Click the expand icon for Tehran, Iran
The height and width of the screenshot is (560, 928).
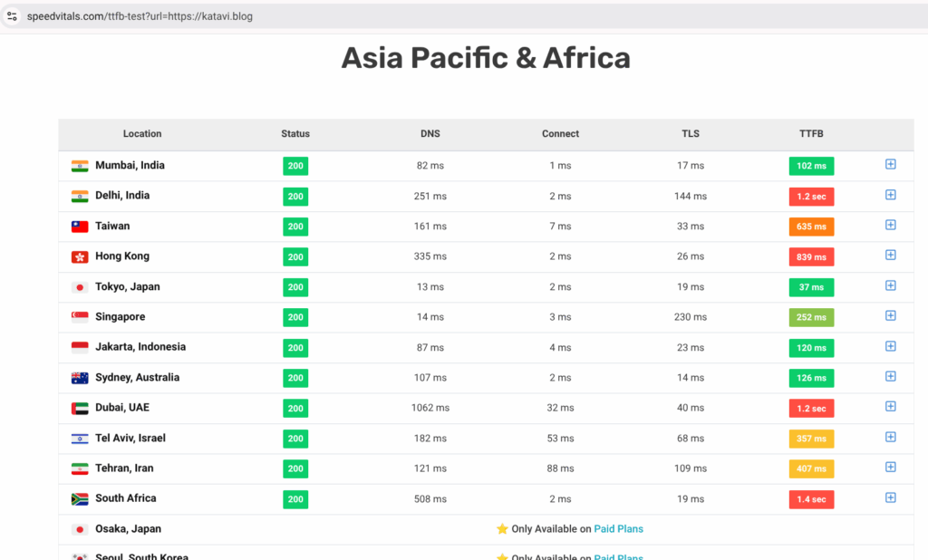coord(890,468)
